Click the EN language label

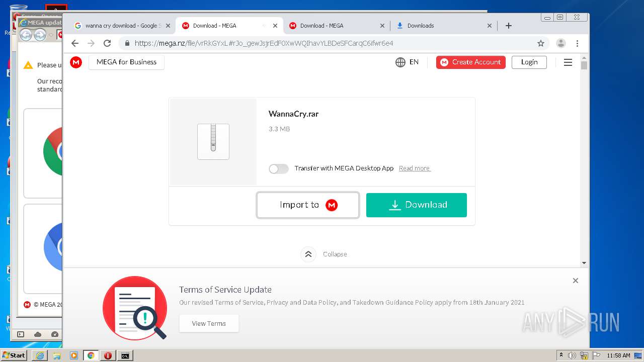(x=414, y=62)
